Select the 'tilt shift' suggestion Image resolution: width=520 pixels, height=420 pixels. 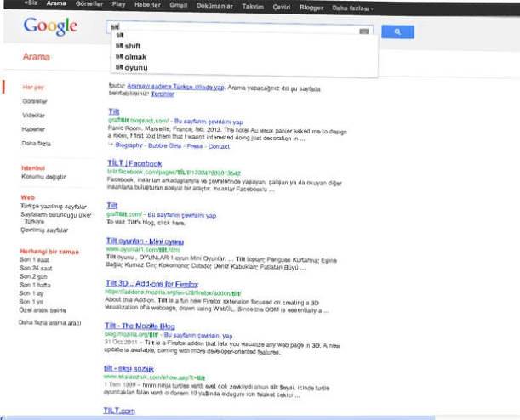click(128, 46)
